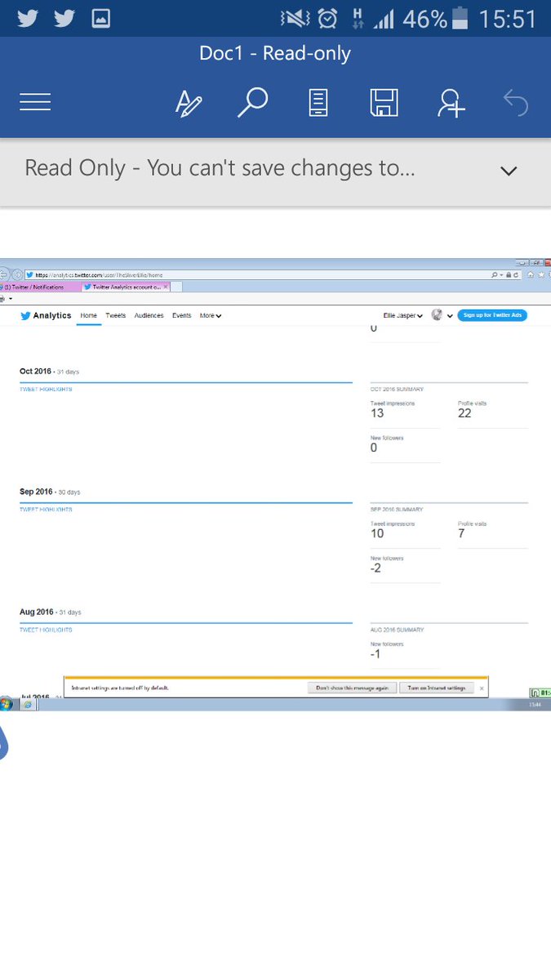Click the Windows Start orb
The width and height of the screenshot is (551, 980).
(x=7, y=704)
